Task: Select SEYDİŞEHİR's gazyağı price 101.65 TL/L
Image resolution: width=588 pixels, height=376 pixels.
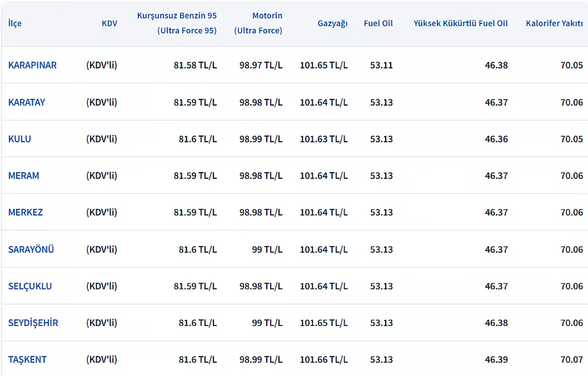Action: [x=324, y=323]
